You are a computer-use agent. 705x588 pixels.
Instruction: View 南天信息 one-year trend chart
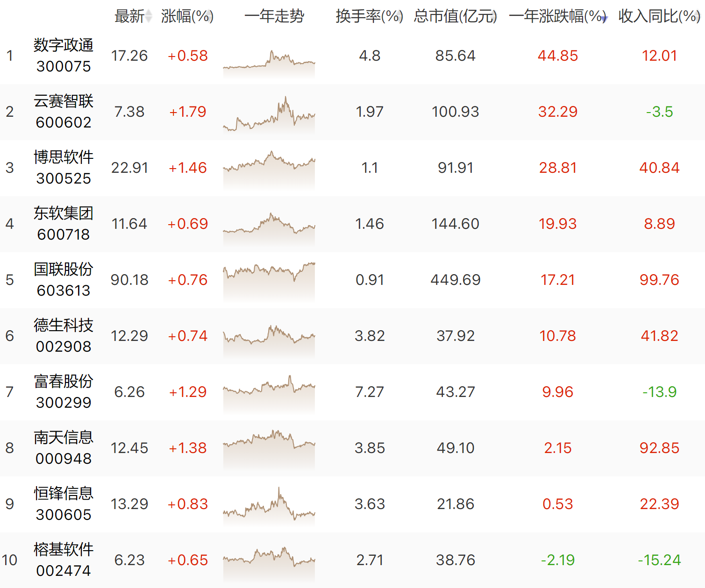pyautogui.click(x=269, y=449)
